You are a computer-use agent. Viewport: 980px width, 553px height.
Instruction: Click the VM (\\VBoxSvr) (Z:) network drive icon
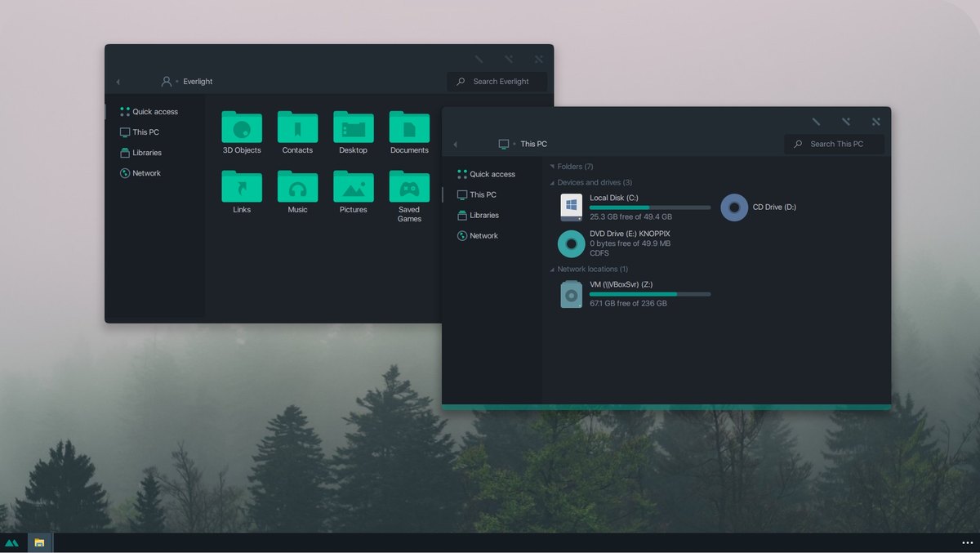click(x=571, y=294)
